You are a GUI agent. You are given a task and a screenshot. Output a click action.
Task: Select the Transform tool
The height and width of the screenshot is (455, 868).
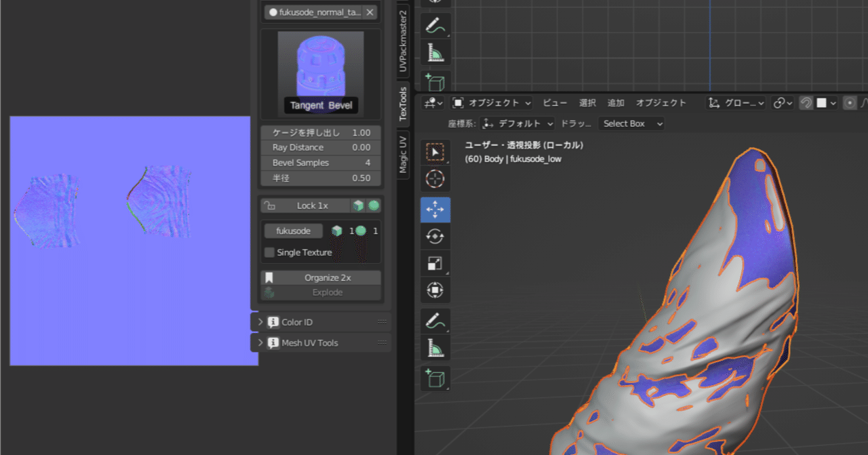click(435, 290)
